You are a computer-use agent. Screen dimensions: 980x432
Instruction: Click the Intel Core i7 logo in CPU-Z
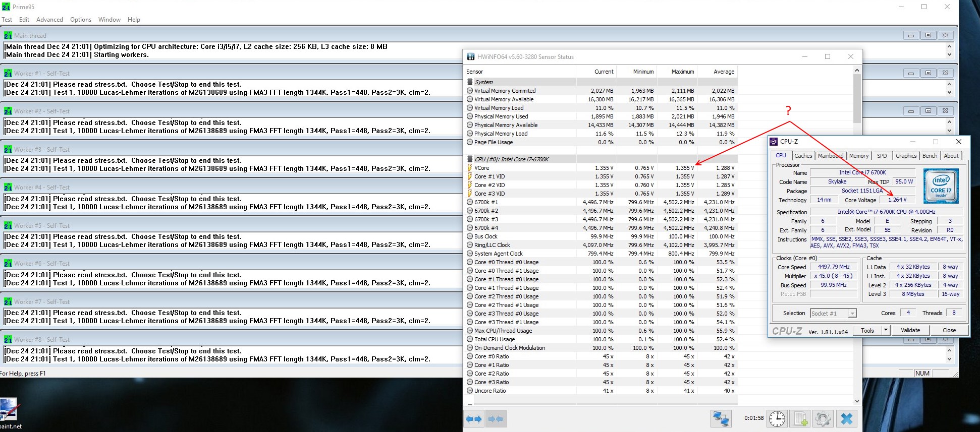(x=941, y=186)
